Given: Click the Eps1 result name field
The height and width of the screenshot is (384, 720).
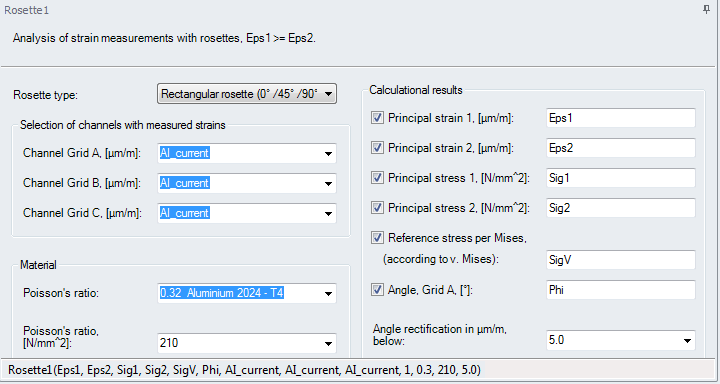Looking at the screenshot, I should pos(621,118).
